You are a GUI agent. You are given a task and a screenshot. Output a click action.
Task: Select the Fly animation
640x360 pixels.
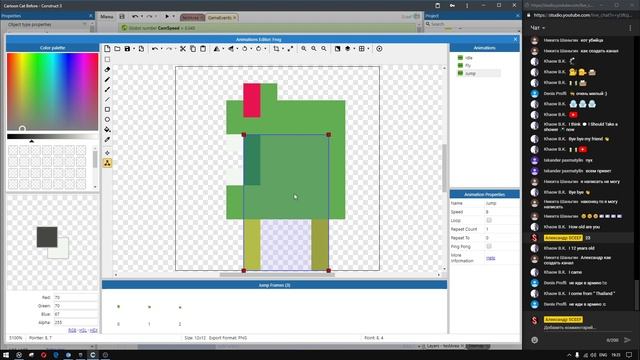(x=468, y=66)
